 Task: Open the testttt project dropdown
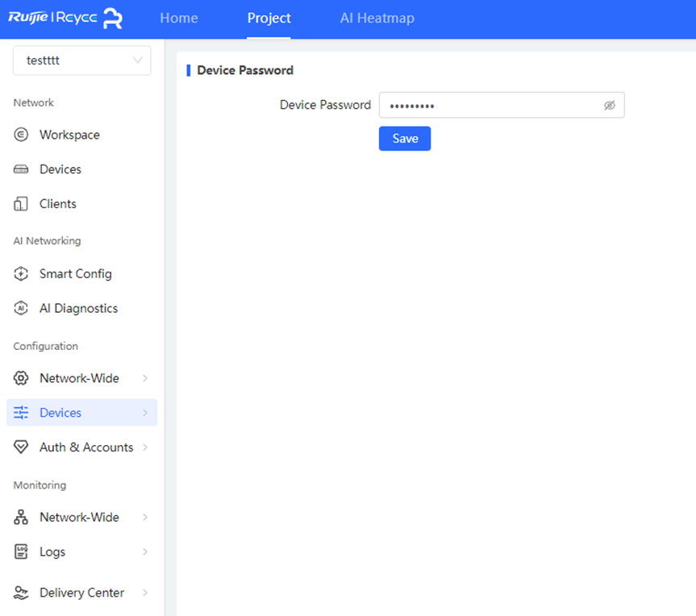(x=82, y=60)
